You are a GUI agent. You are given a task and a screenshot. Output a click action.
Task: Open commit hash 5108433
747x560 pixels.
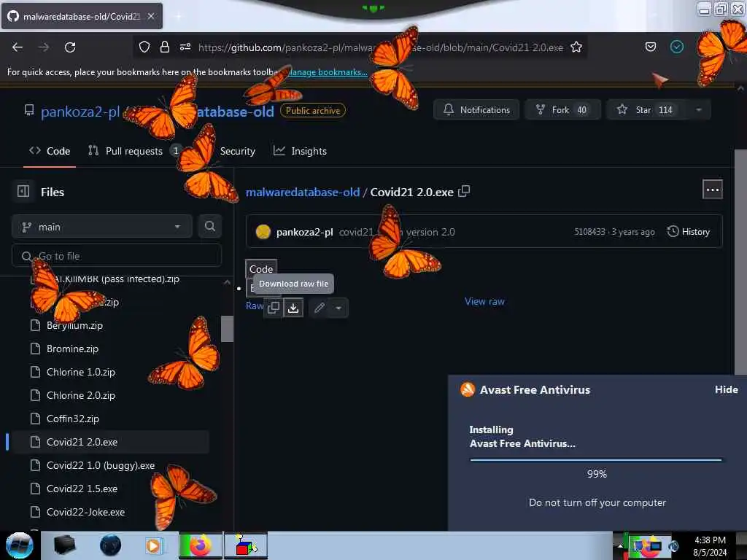pos(589,231)
